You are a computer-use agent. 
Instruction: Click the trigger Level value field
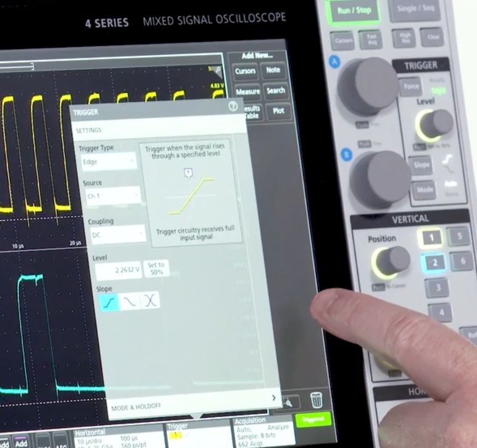pyautogui.click(x=118, y=270)
